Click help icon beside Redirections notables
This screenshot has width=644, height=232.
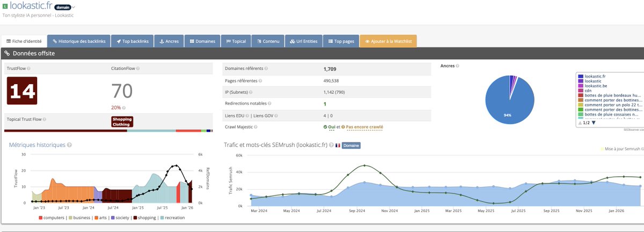(269, 103)
